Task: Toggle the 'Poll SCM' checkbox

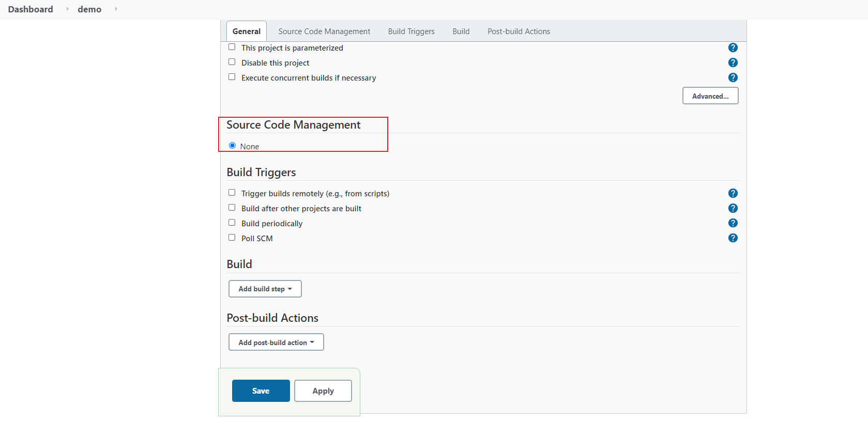Action: click(x=232, y=238)
